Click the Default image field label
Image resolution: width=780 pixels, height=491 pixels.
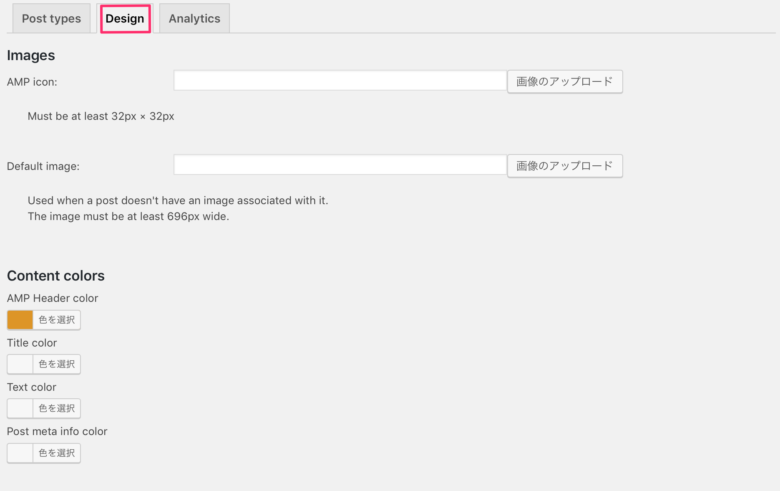(x=43, y=166)
